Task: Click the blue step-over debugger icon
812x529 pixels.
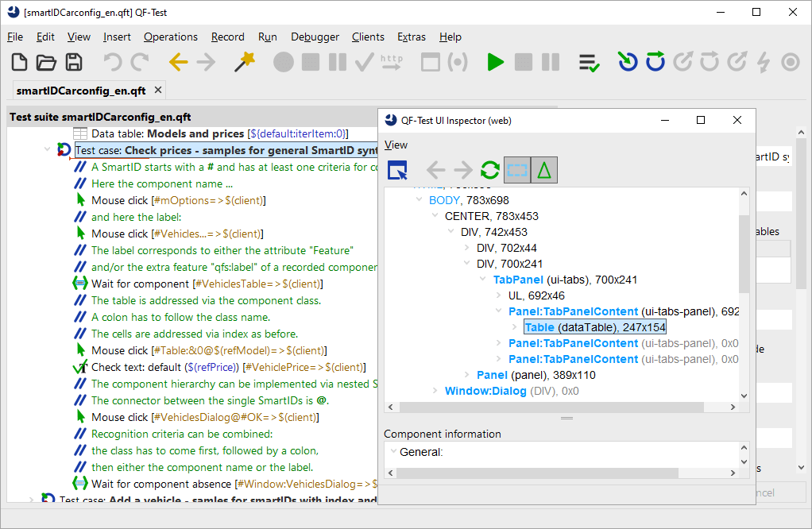Action: click(x=655, y=62)
